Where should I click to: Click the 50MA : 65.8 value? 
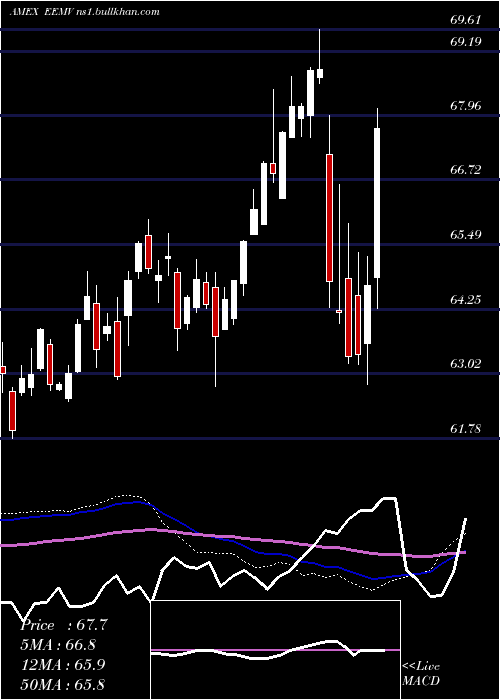[x=62, y=684]
